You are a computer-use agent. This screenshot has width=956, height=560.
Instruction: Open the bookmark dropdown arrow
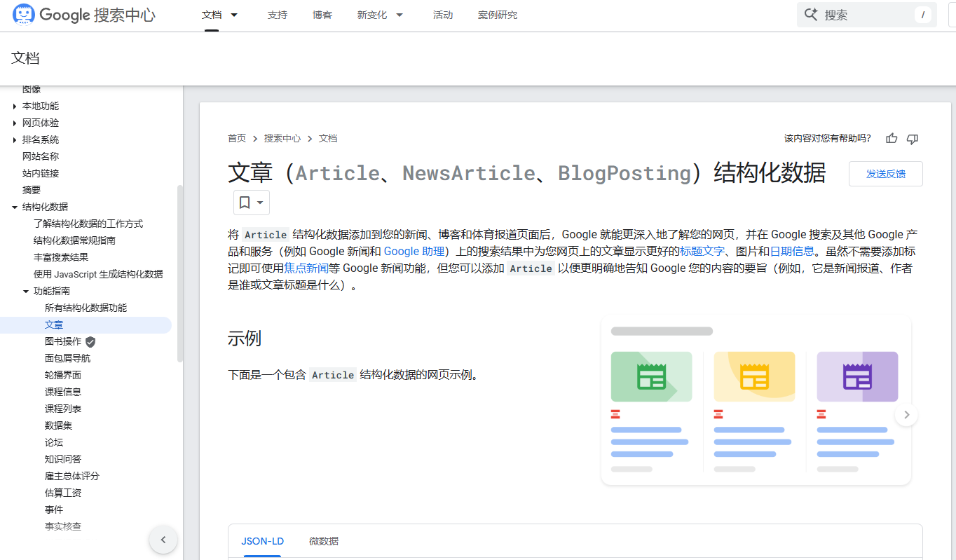click(x=261, y=203)
